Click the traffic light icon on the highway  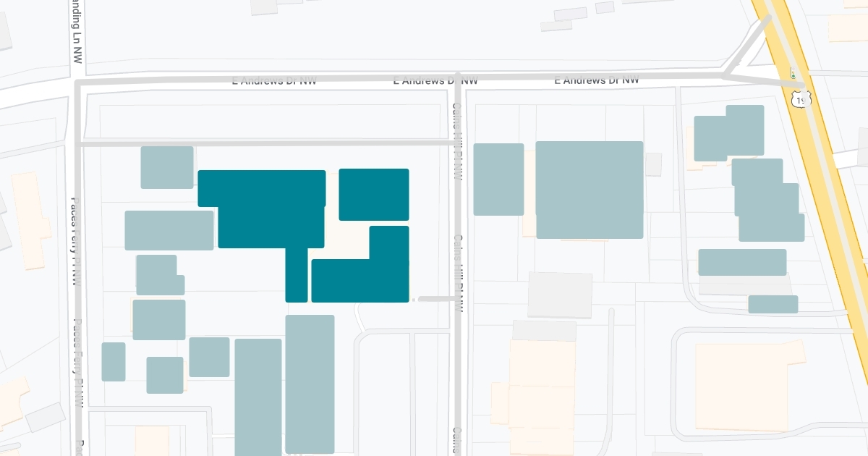pyautogui.click(x=793, y=75)
